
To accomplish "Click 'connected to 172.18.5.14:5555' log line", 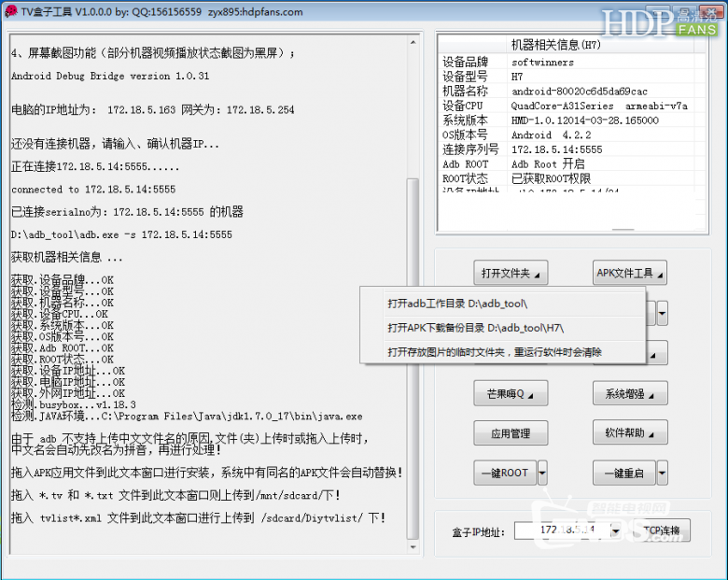I will coord(93,190).
